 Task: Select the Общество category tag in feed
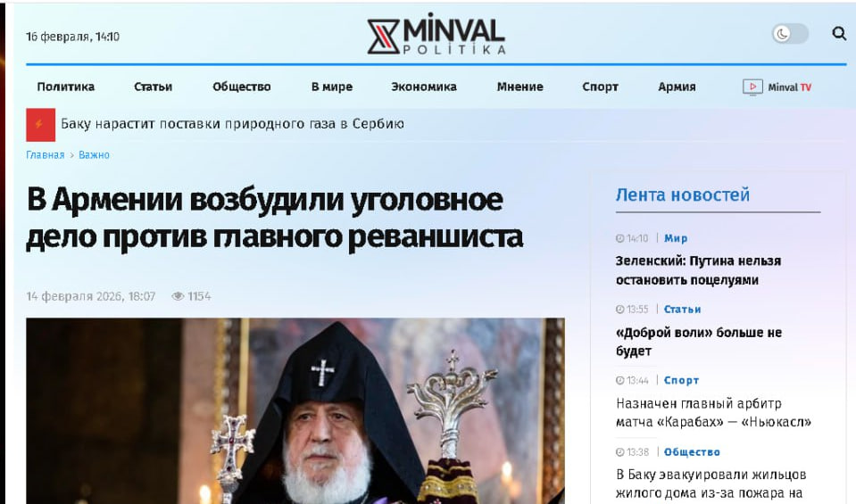[x=692, y=452]
